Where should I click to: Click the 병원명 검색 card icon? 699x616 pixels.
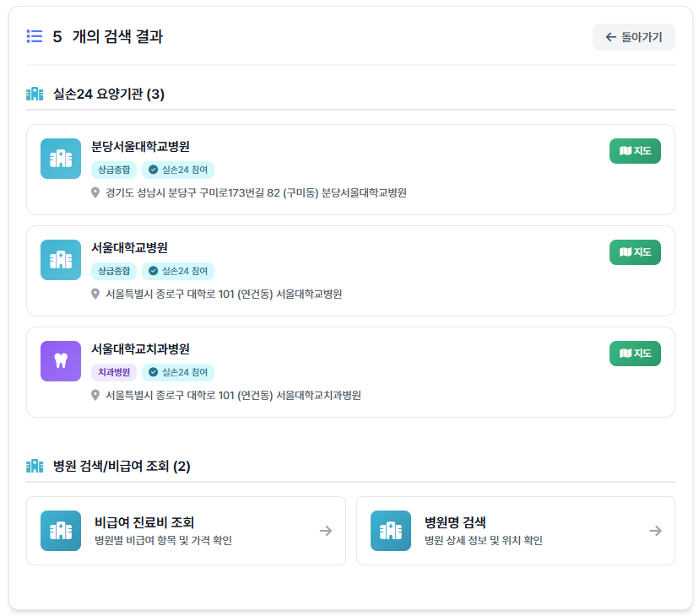pos(391,531)
